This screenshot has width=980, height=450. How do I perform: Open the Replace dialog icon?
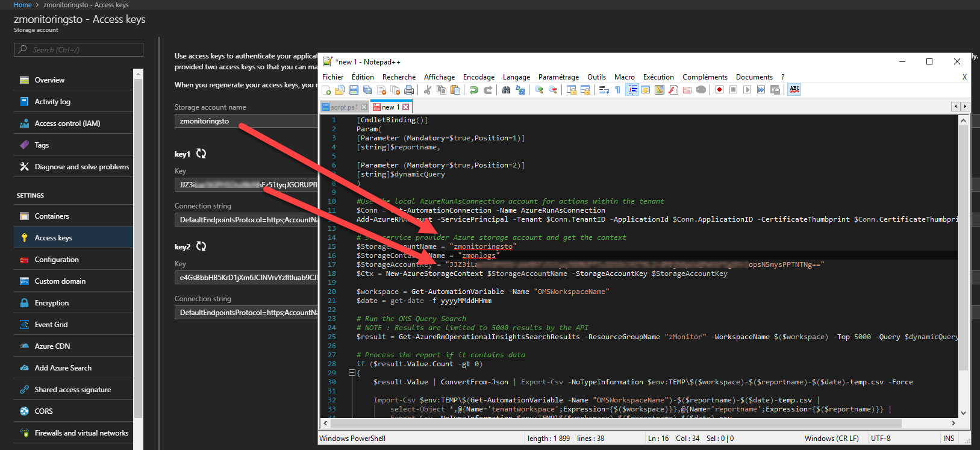pos(520,90)
